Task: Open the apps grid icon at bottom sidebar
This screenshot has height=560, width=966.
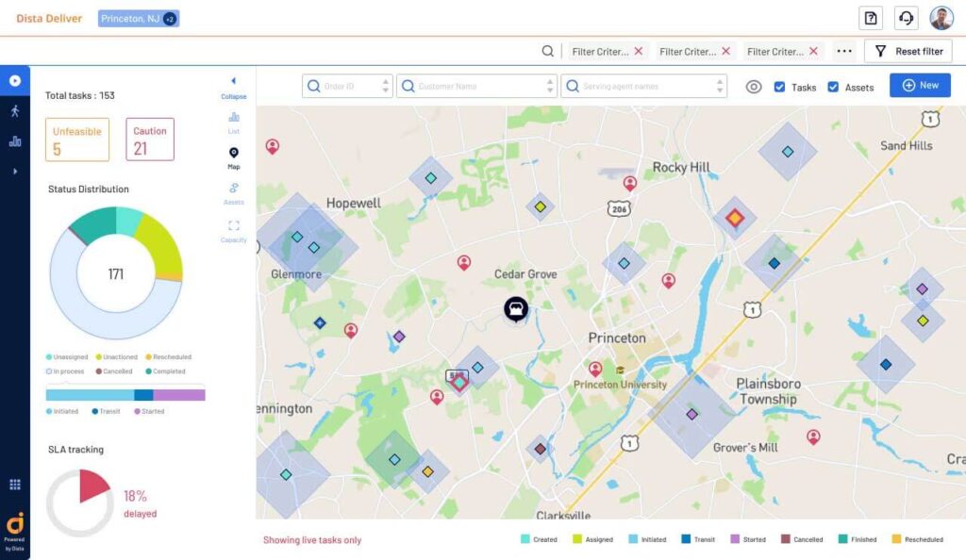Action: tap(13, 484)
